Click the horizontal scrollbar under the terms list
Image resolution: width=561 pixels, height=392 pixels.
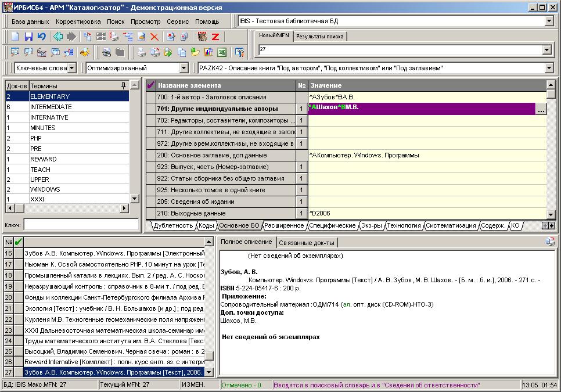(x=67, y=208)
